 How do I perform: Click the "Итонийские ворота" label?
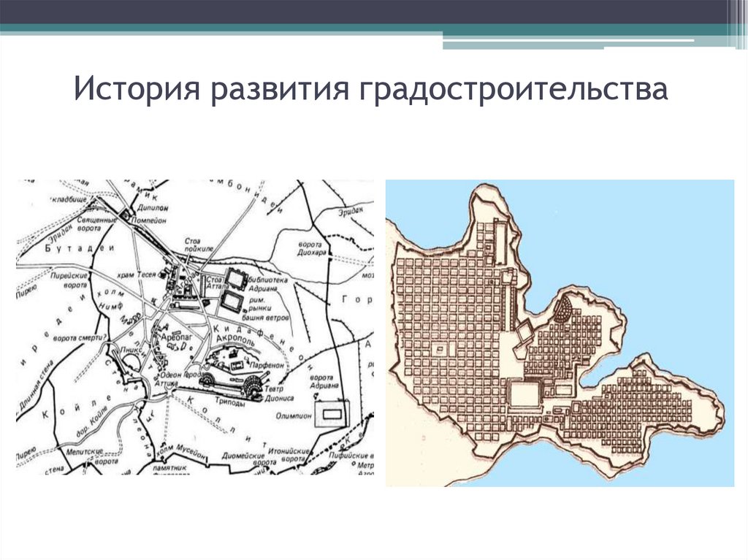289,455
